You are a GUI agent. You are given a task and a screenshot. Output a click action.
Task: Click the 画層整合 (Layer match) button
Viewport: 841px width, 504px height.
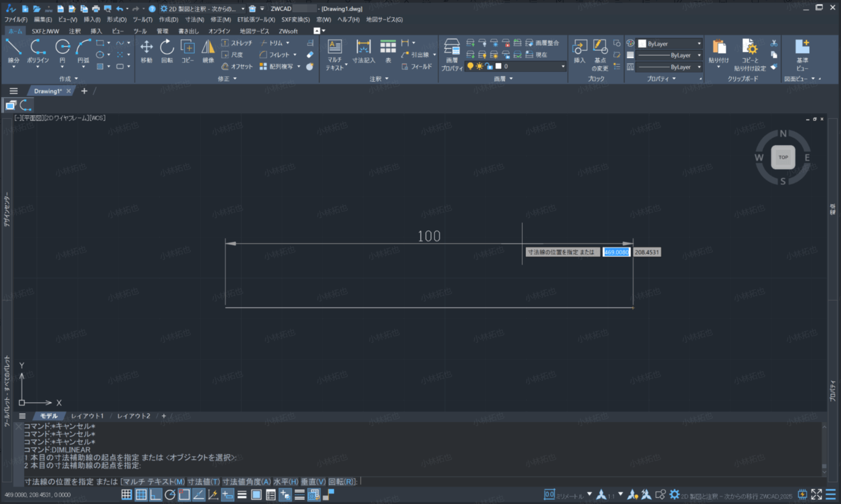coord(542,43)
